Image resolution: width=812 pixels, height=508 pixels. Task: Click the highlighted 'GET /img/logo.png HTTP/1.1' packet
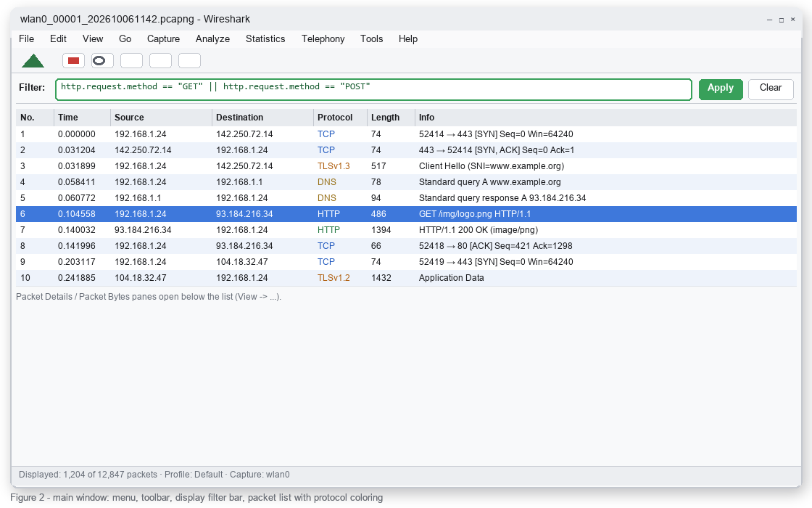(x=406, y=214)
